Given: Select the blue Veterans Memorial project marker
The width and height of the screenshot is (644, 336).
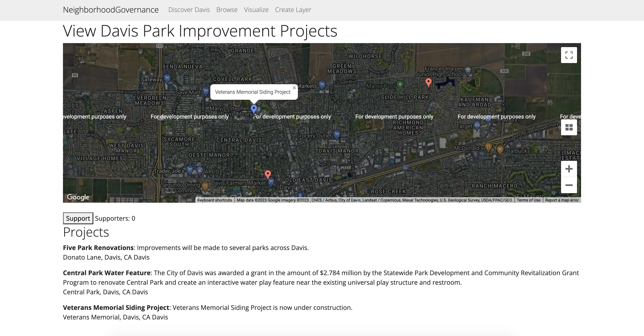Looking at the screenshot, I should [254, 109].
